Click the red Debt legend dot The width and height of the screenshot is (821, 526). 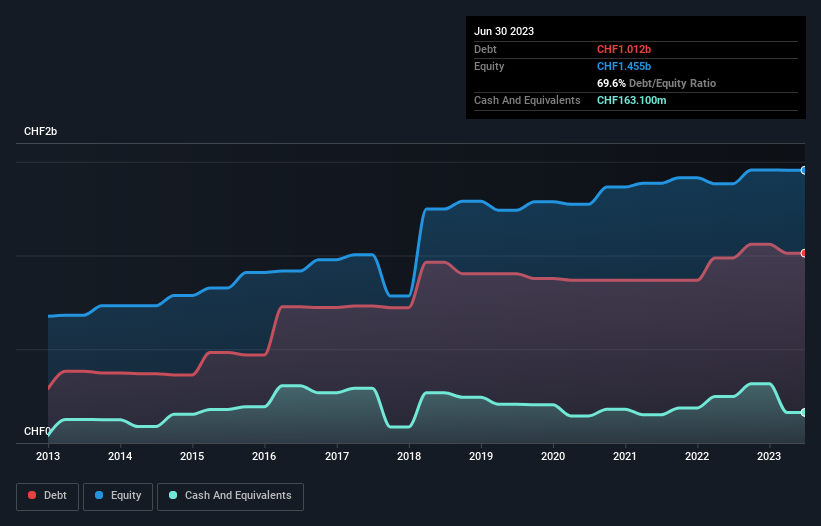pos(32,496)
